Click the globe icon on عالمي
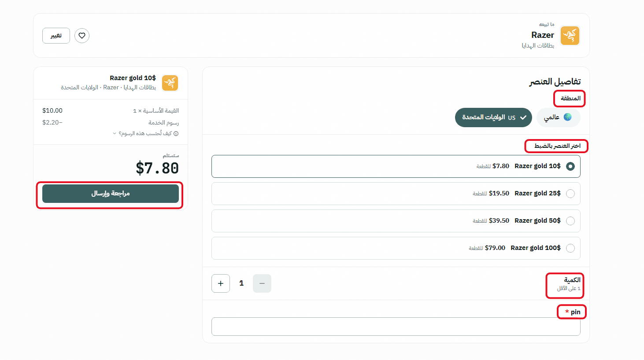Viewport: 644px width, 360px height. [568, 117]
